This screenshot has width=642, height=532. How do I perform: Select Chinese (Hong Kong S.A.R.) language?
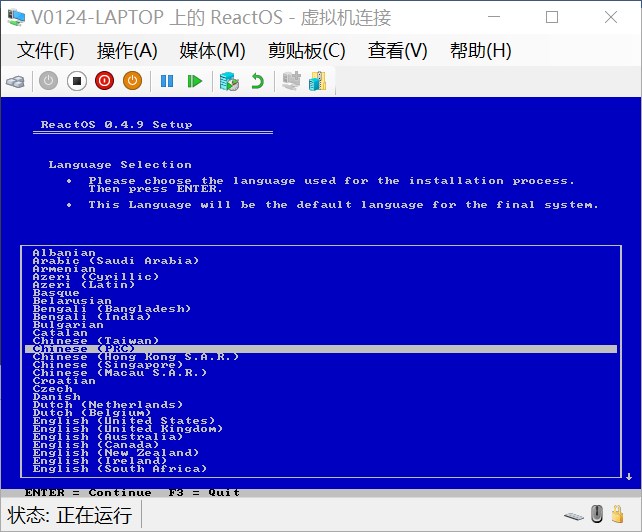(136, 357)
